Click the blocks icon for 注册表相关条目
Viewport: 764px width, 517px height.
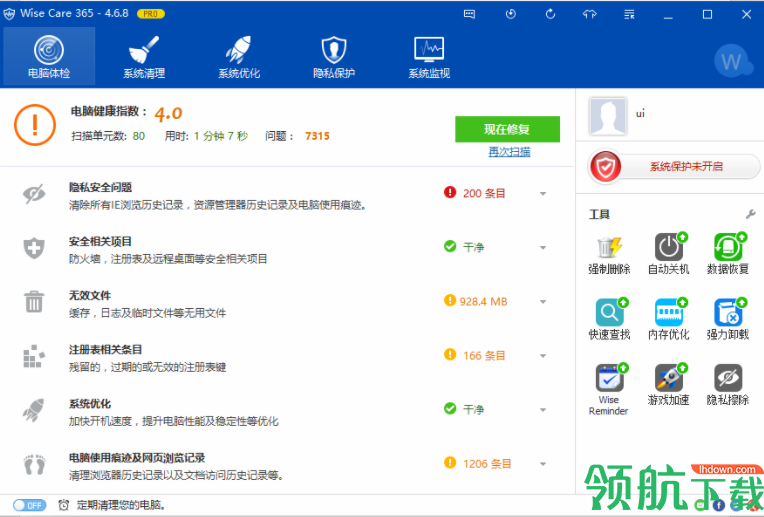point(34,356)
